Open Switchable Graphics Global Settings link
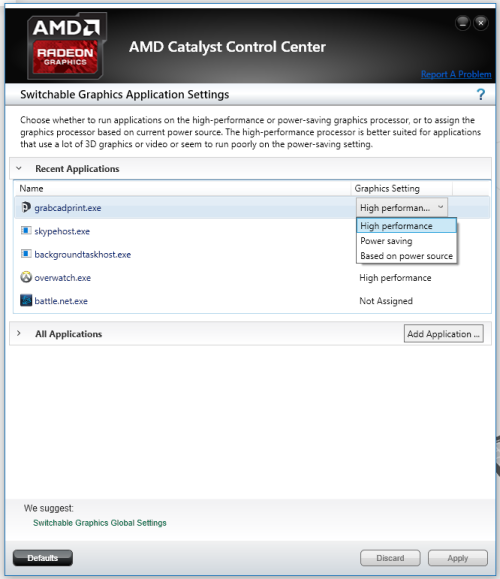500x579 pixels. (x=100, y=523)
